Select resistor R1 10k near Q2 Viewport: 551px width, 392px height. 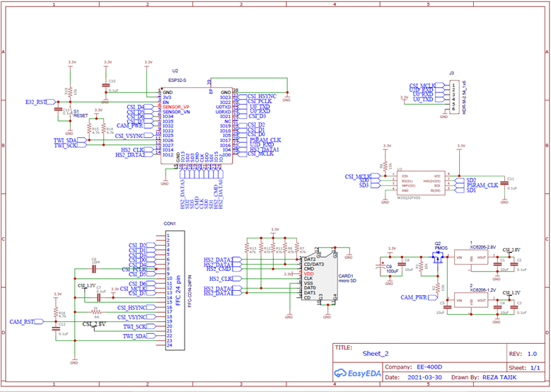(421, 267)
